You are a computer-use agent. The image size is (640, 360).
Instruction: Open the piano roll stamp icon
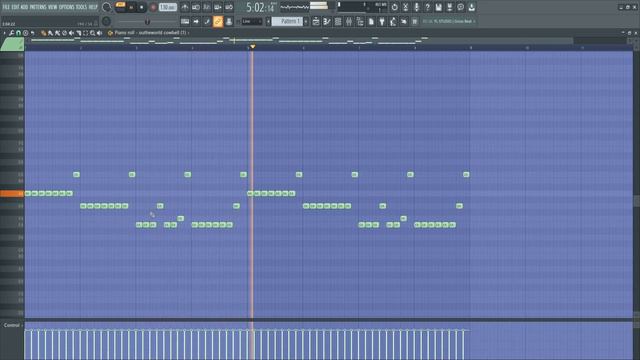pyautogui.click(x=26, y=33)
